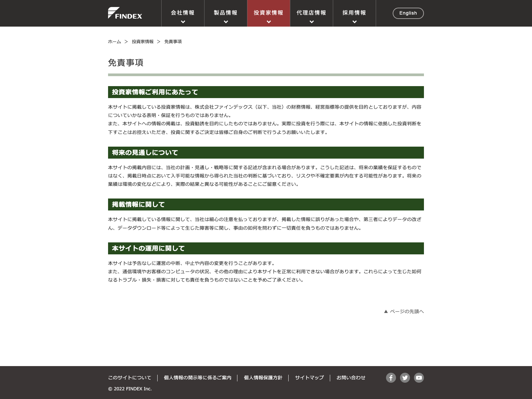Open このサイトについて footer link
Viewport: 532px width, 399px height.
coord(130,378)
